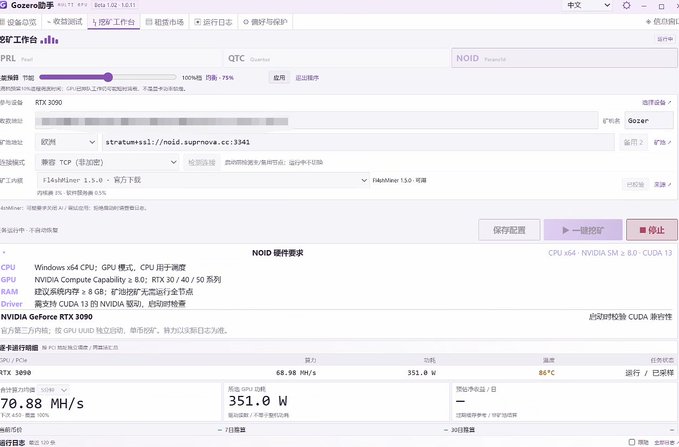Click the stratum+ssl pool address field
This screenshot has height=447, width=679.
pyautogui.click(x=358, y=142)
